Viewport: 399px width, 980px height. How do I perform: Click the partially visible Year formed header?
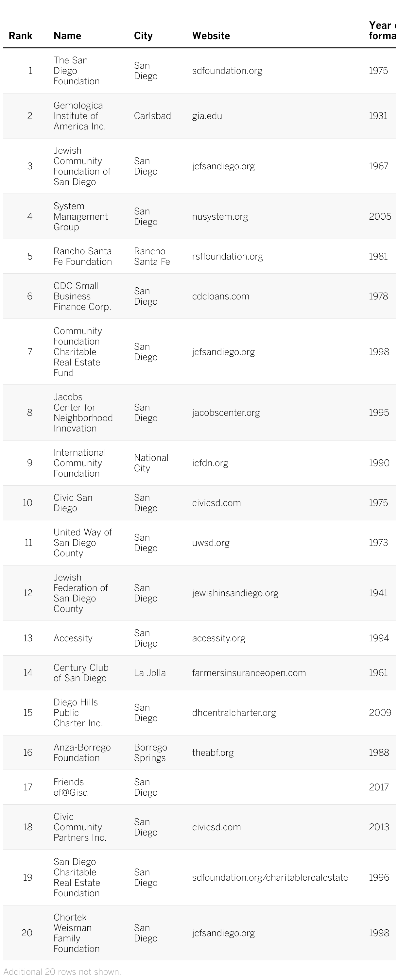pyautogui.click(x=382, y=30)
